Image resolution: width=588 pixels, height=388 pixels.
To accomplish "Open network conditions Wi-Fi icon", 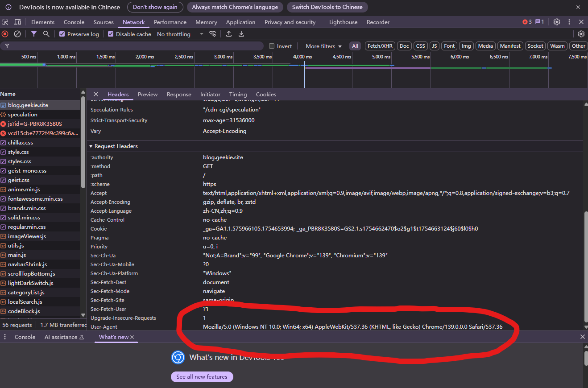I will pyautogui.click(x=213, y=34).
